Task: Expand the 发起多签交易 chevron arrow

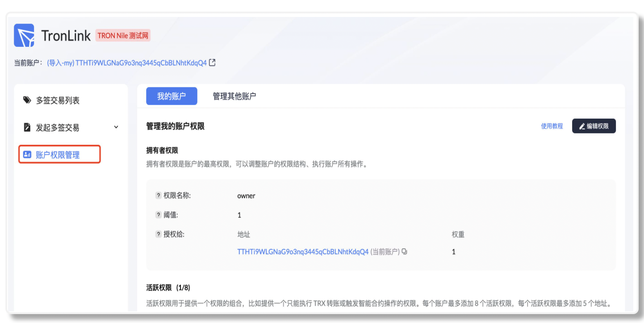Action: 116,127
